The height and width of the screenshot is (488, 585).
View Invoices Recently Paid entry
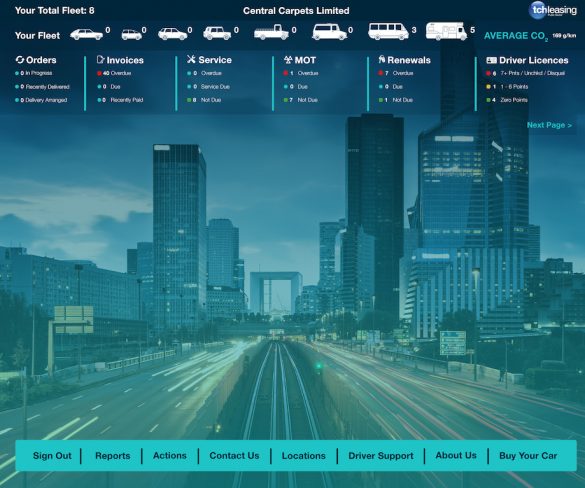coord(120,100)
